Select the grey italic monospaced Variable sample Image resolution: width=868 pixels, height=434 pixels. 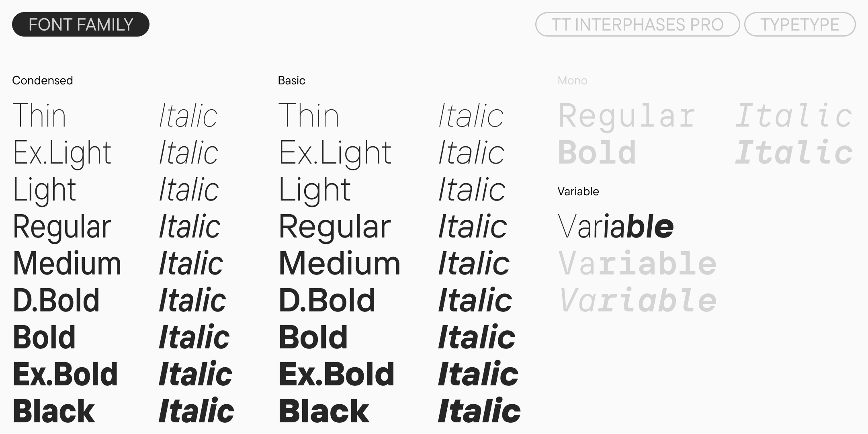(x=638, y=301)
